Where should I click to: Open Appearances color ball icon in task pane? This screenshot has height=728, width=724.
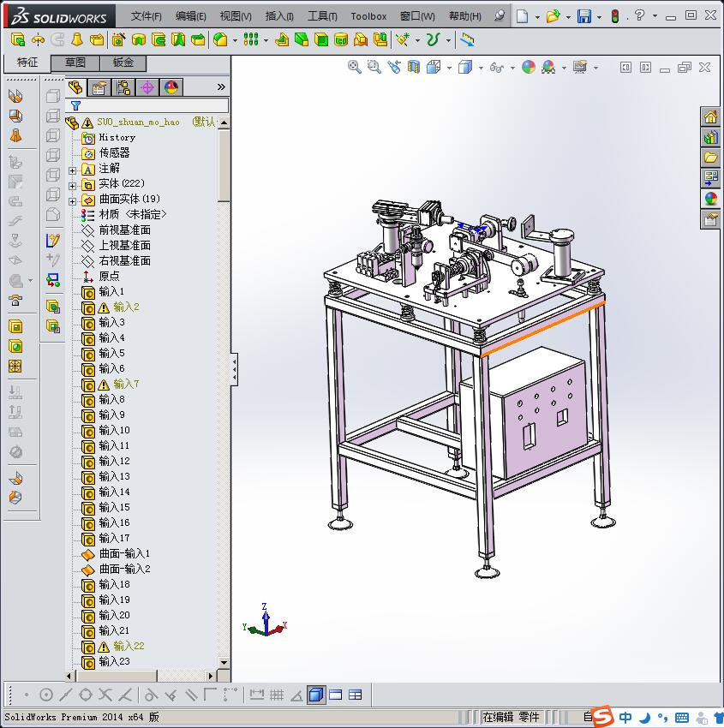(710, 198)
